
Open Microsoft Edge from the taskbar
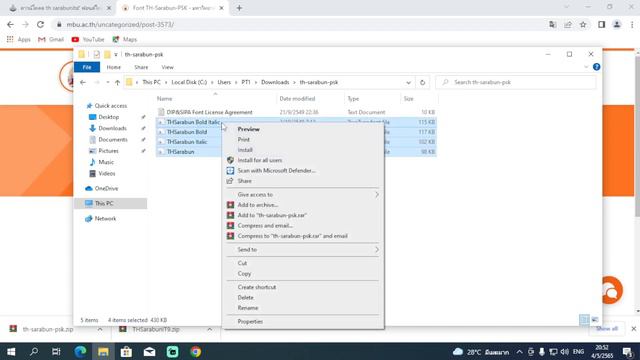pyautogui.click(x=80, y=351)
